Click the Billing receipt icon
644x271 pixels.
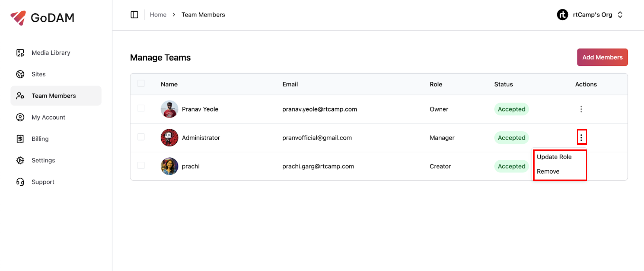[20, 139]
